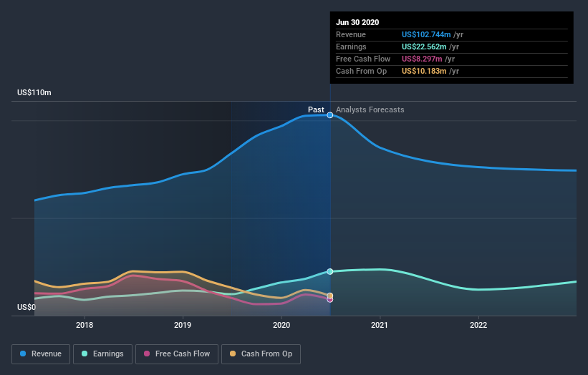The height and width of the screenshot is (375, 588).
Task: Click the Earnings row label in tooltip
Action: 351,47
